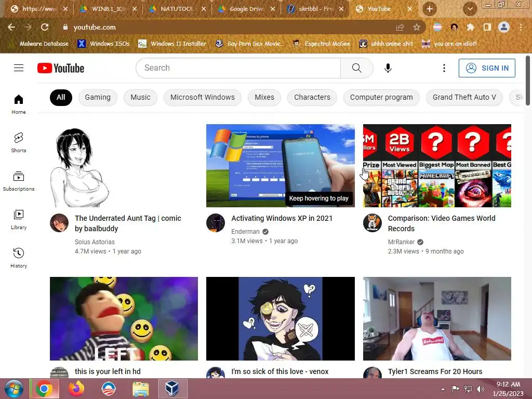Screen dimensions: 532x399
Task: Switch to the YouTube browser tab
Action: click(x=384, y=9)
